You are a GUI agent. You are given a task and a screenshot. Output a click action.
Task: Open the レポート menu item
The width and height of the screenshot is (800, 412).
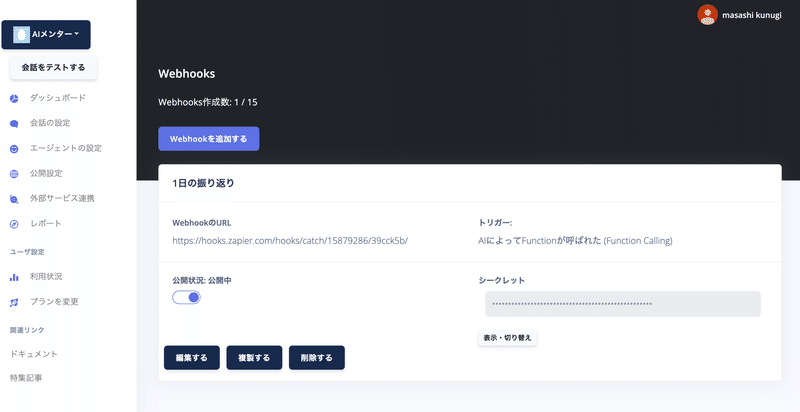point(45,223)
